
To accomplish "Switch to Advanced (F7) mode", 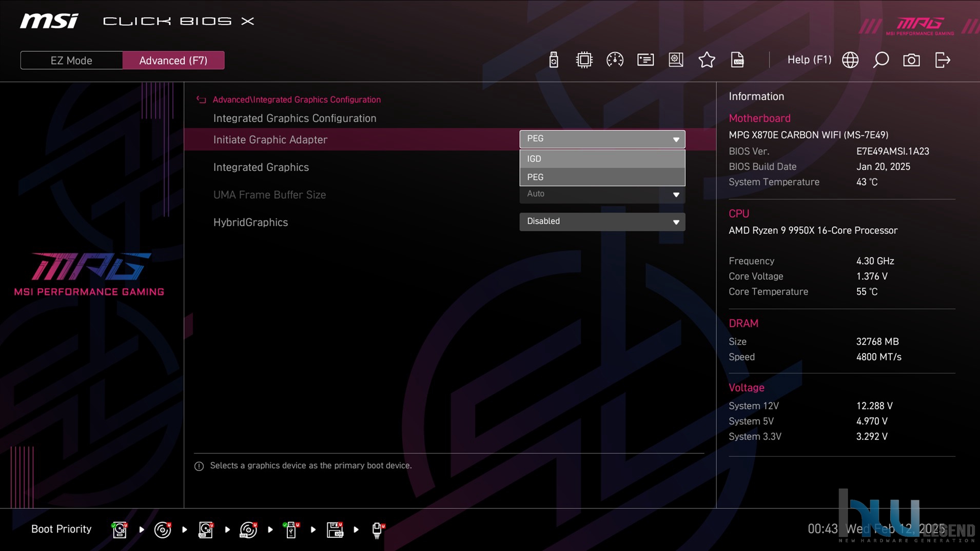I will (173, 61).
